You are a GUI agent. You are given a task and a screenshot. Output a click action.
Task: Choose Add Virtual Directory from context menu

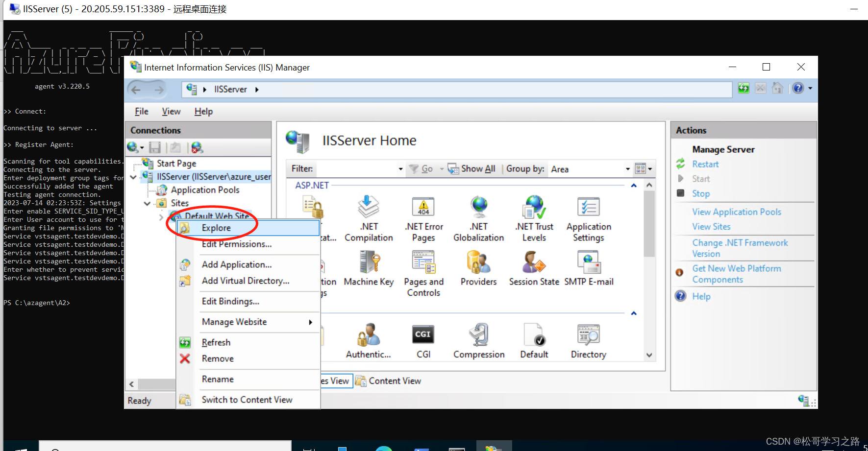pos(248,281)
